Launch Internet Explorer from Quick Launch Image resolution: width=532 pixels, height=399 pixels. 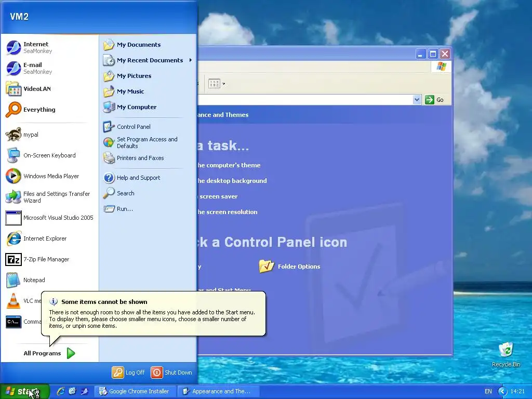61,391
